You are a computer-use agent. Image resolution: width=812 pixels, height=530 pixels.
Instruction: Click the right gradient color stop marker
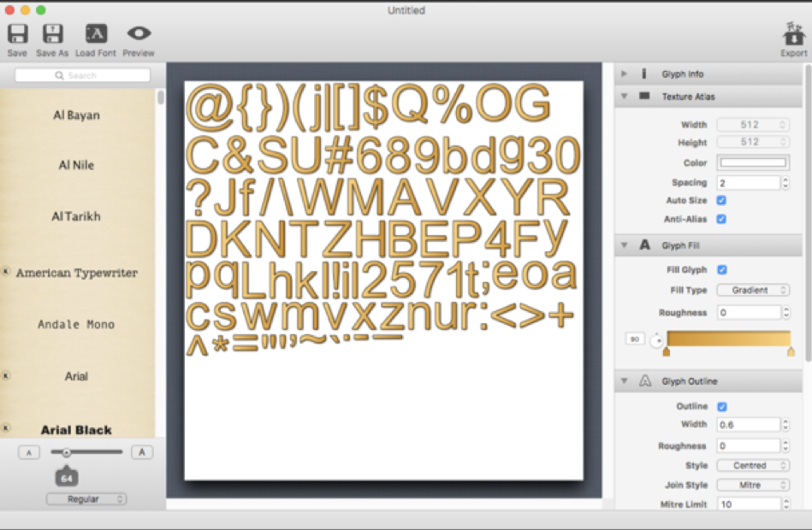pyautogui.click(x=791, y=351)
